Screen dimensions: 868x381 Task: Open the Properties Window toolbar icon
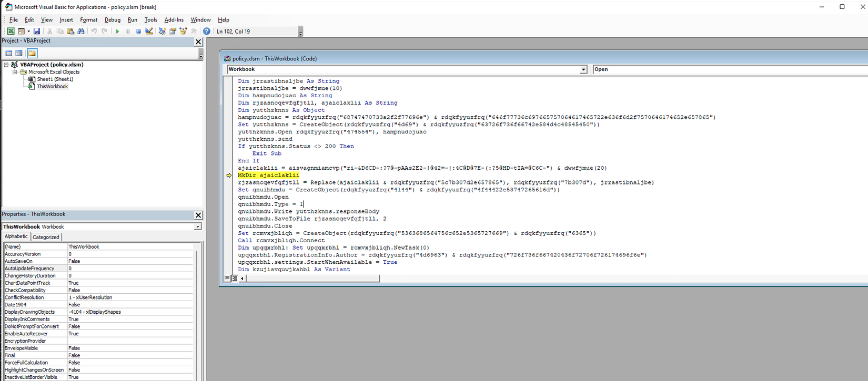[173, 32]
